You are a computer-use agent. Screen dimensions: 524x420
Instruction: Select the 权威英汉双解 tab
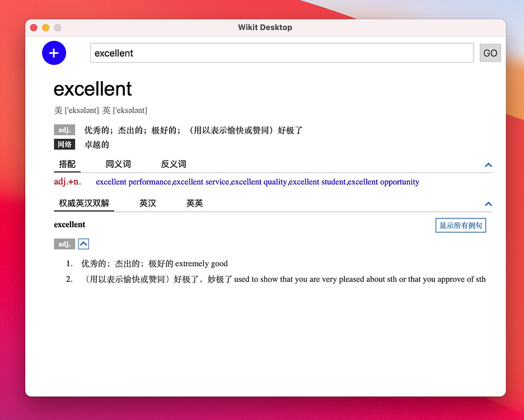83,203
